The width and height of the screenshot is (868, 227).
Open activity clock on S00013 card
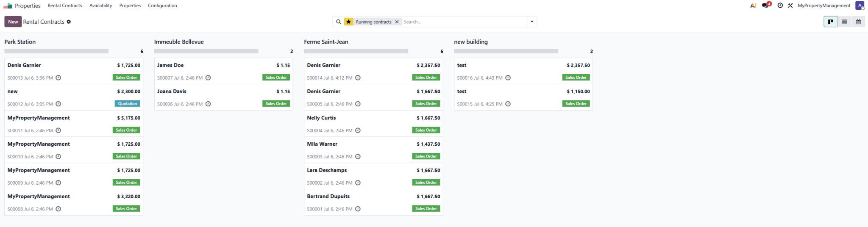(x=58, y=78)
